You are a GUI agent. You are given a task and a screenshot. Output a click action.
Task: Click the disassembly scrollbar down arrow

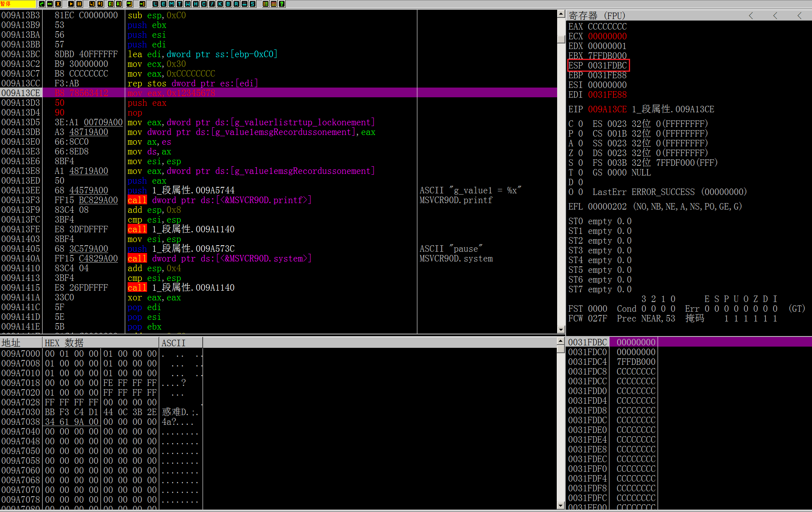[x=561, y=330]
